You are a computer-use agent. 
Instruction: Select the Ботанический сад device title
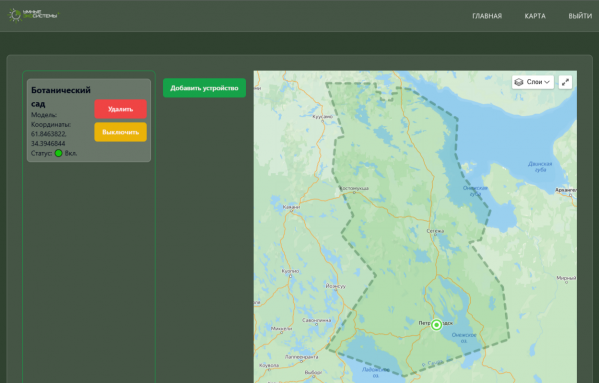61,97
